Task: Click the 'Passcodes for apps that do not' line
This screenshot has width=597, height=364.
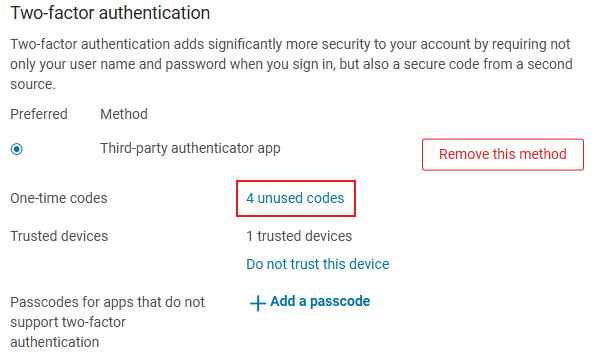Action: pyautogui.click(x=107, y=302)
